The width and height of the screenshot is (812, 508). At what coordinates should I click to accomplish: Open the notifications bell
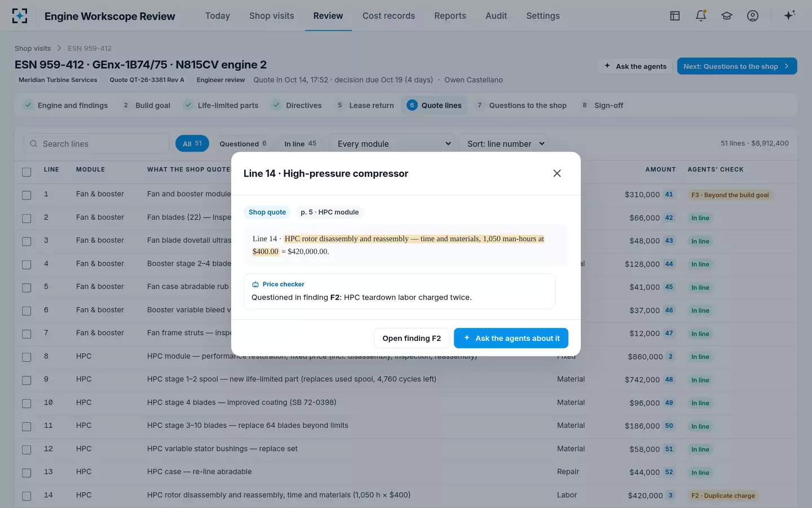(701, 16)
